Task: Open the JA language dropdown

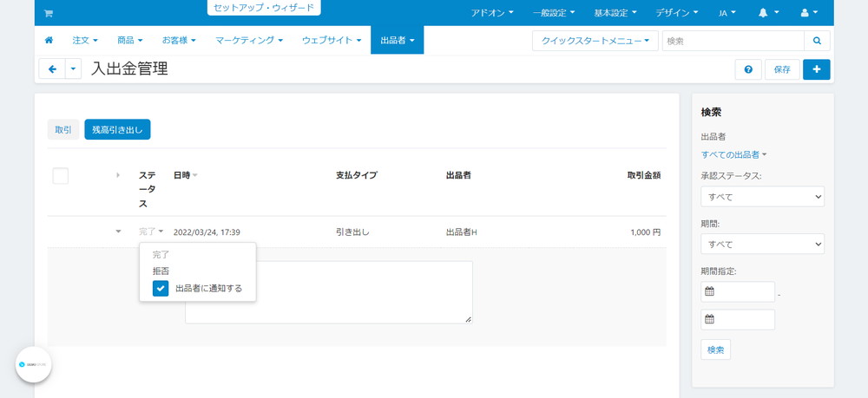Action: point(727,13)
